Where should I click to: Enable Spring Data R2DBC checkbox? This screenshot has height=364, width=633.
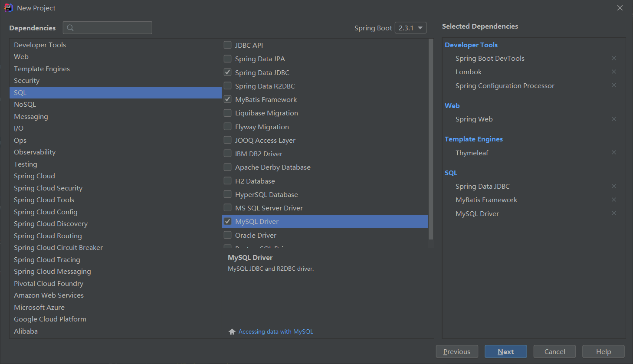[x=227, y=85]
